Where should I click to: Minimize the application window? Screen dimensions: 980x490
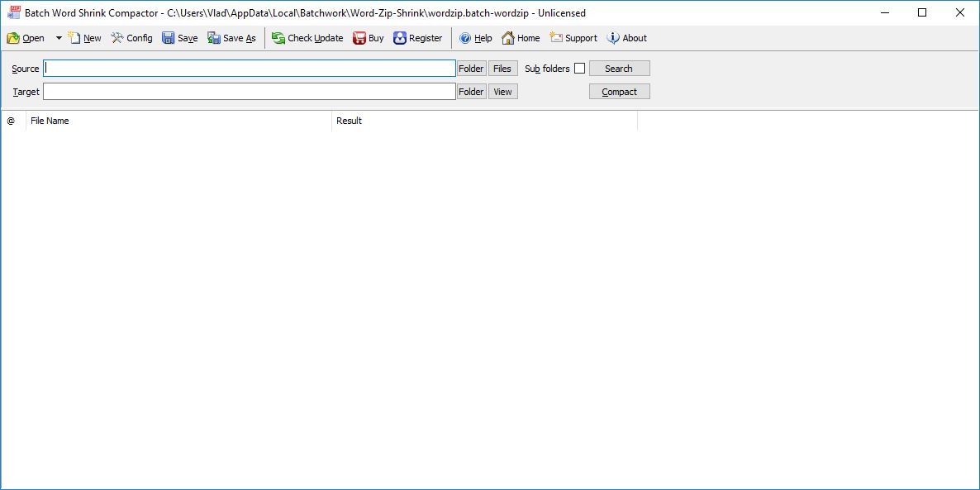click(884, 12)
